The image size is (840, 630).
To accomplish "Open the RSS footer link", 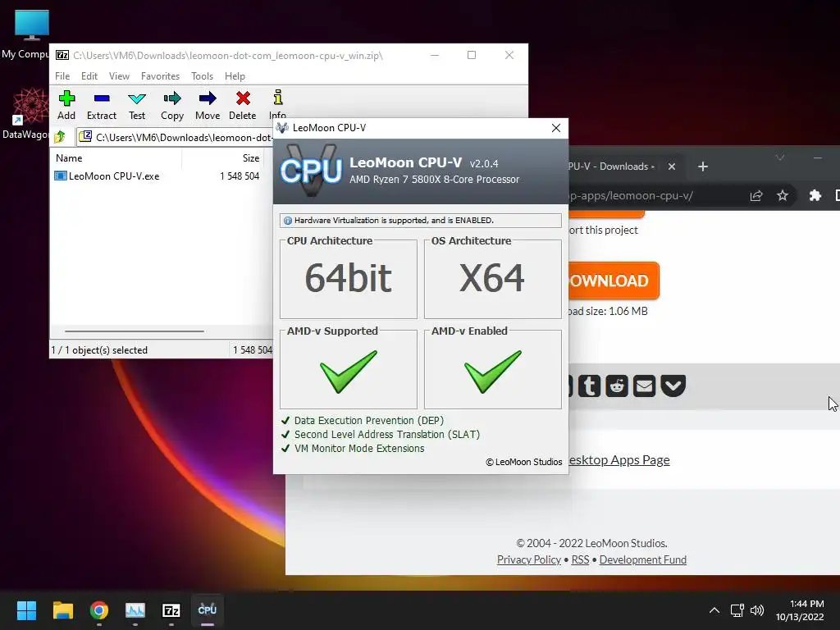I will [580, 559].
